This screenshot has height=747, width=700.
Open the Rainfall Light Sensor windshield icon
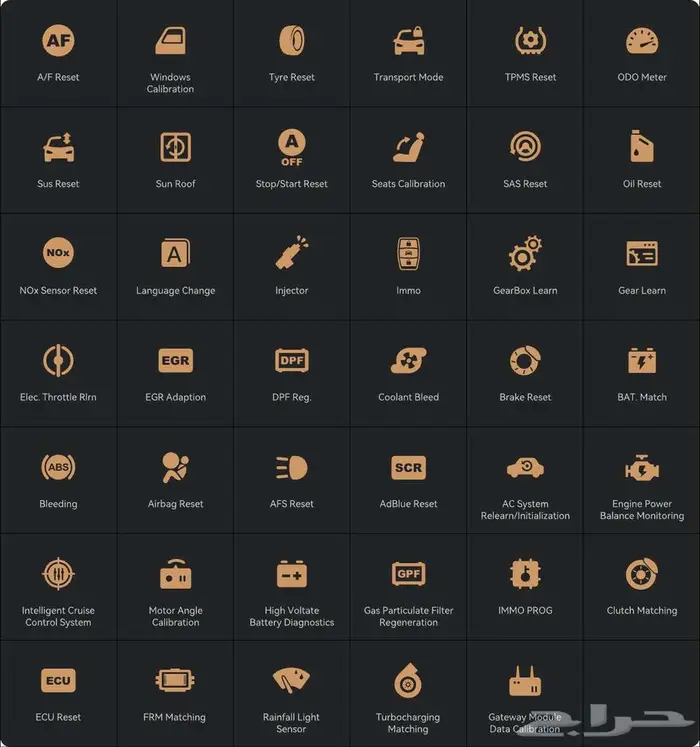[x=291, y=680]
